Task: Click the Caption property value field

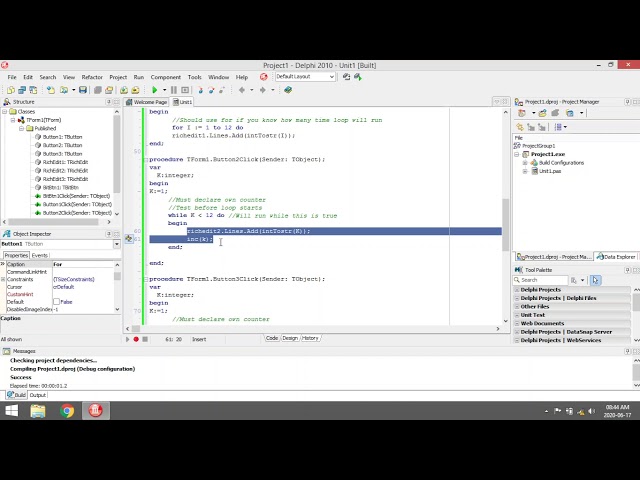Action: 83,264
